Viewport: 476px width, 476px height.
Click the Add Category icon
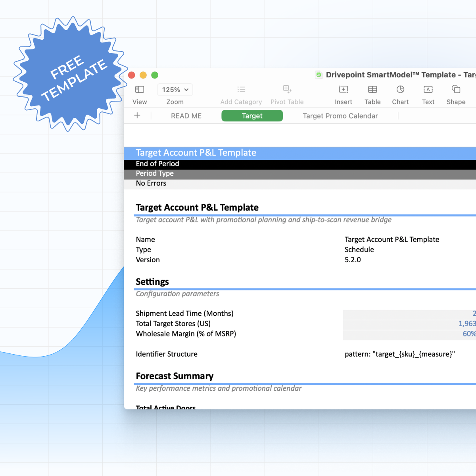[x=241, y=90]
